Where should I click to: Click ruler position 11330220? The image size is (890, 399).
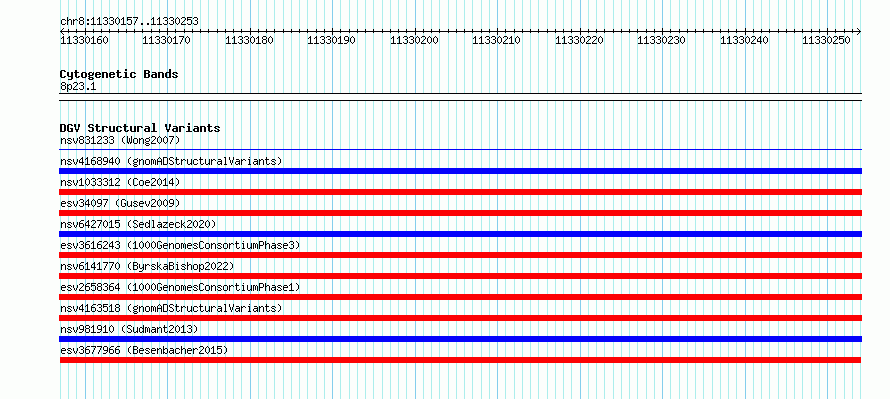tap(580, 40)
